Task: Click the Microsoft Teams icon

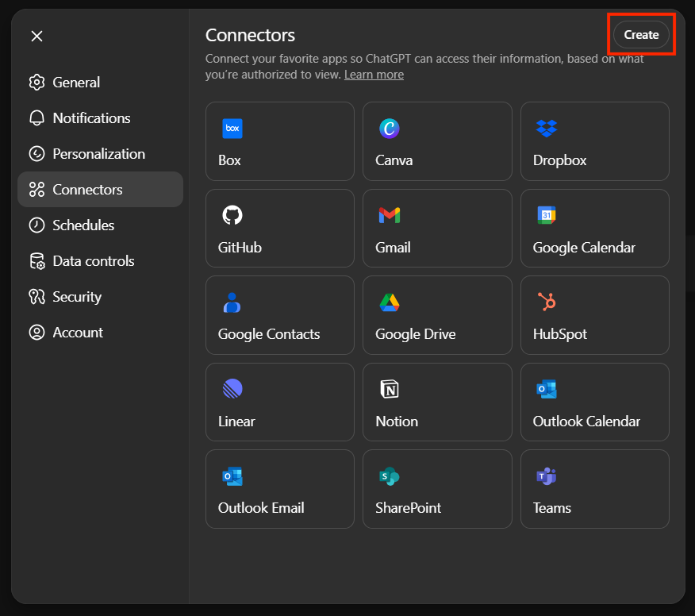Action: [546, 476]
